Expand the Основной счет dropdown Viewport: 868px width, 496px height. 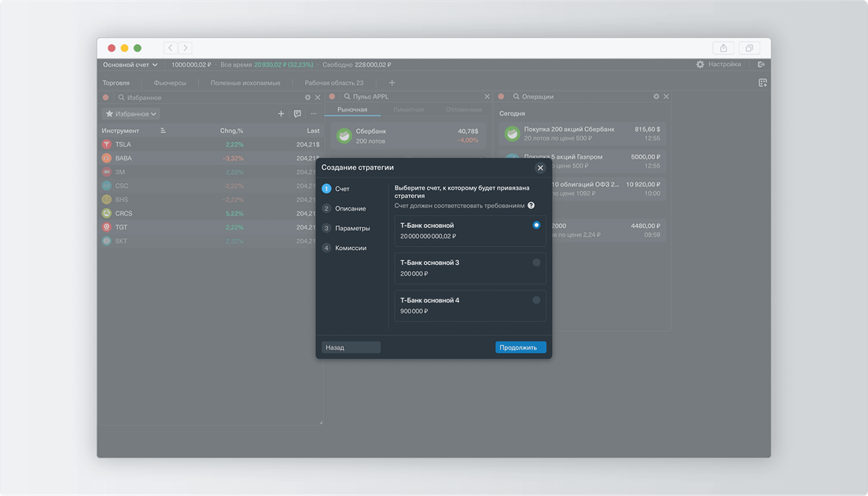tap(131, 64)
